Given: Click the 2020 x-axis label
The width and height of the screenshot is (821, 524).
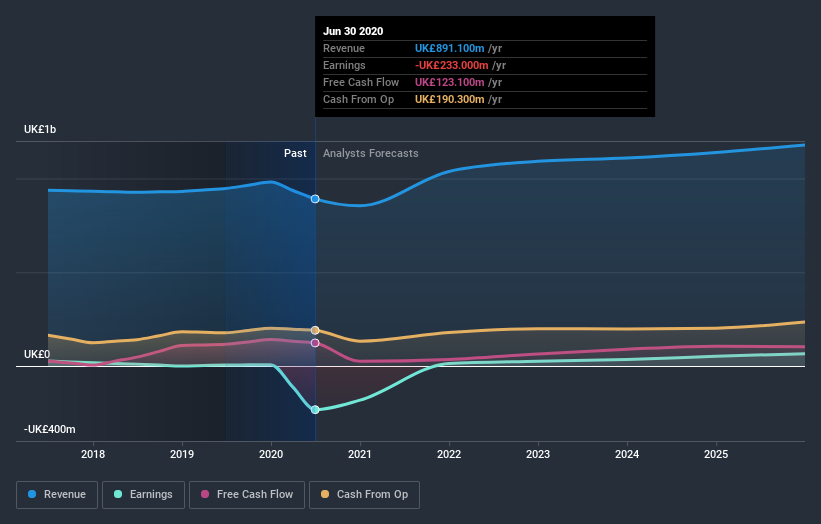Looking at the screenshot, I should [x=271, y=454].
